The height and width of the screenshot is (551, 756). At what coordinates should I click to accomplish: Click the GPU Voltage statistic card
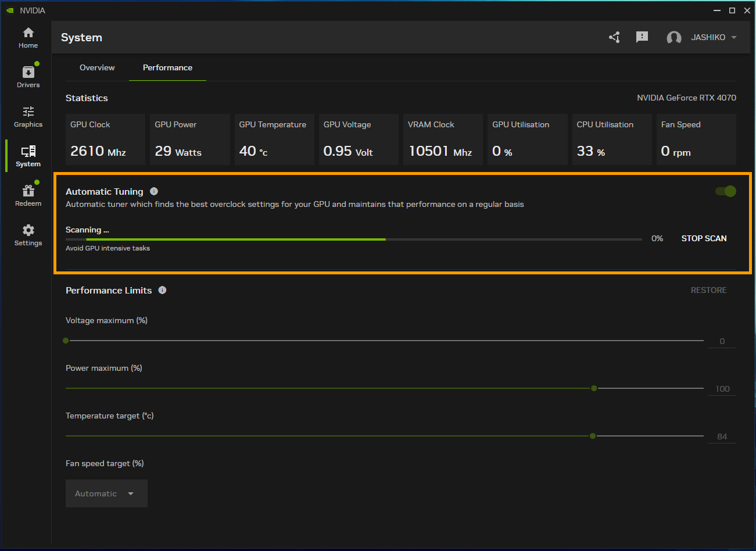[359, 139]
